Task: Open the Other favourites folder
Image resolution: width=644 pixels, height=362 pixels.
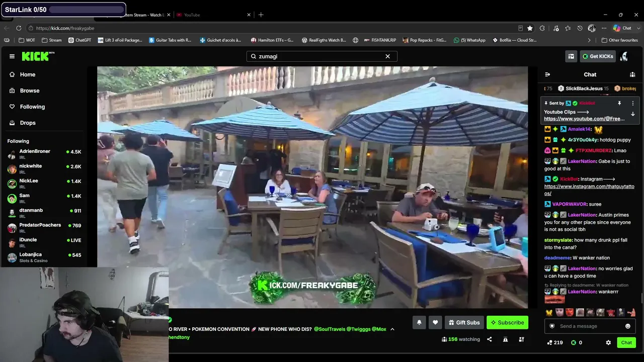Action: pyautogui.click(x=619, y=40)
